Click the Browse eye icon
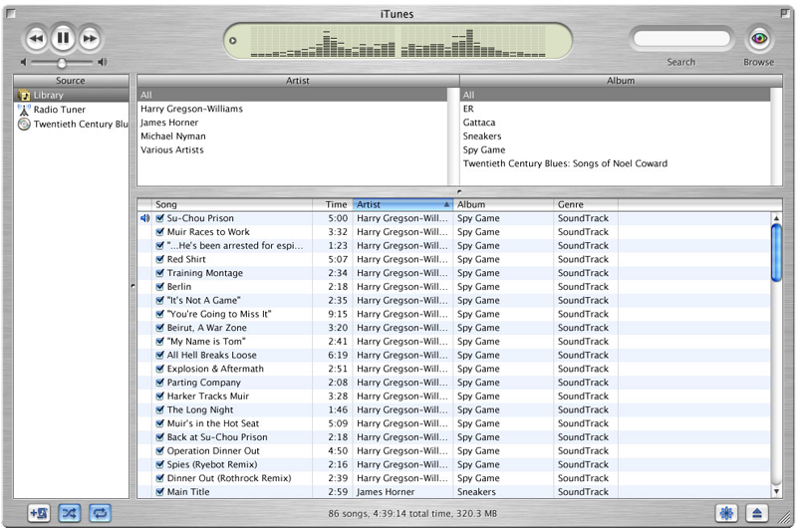 pos(759,38)
